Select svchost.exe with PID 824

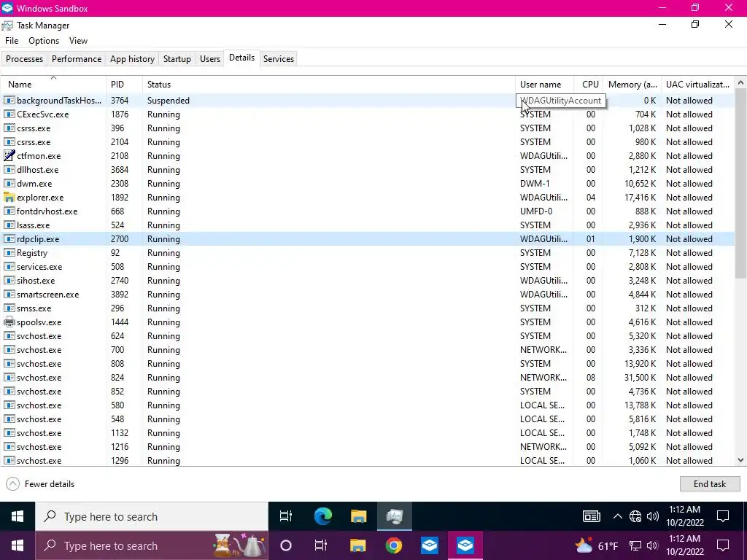click(368, 378)
